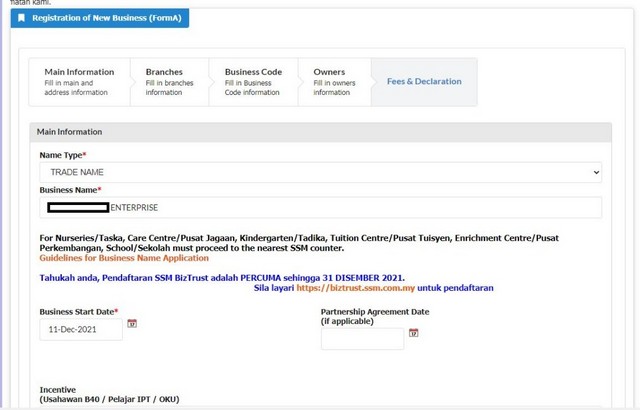
Task: Switch to the Main Information step tab
Action: (x=79, y=82)
